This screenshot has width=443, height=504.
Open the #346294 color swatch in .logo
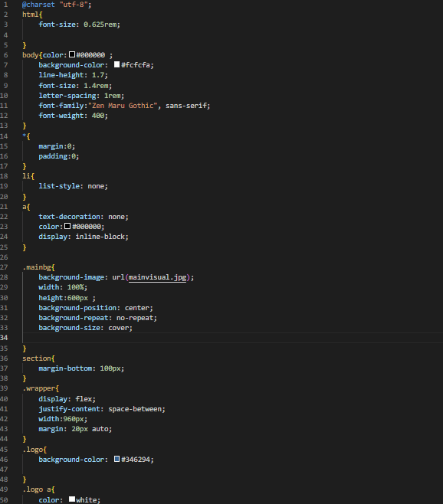pos(116,459)
